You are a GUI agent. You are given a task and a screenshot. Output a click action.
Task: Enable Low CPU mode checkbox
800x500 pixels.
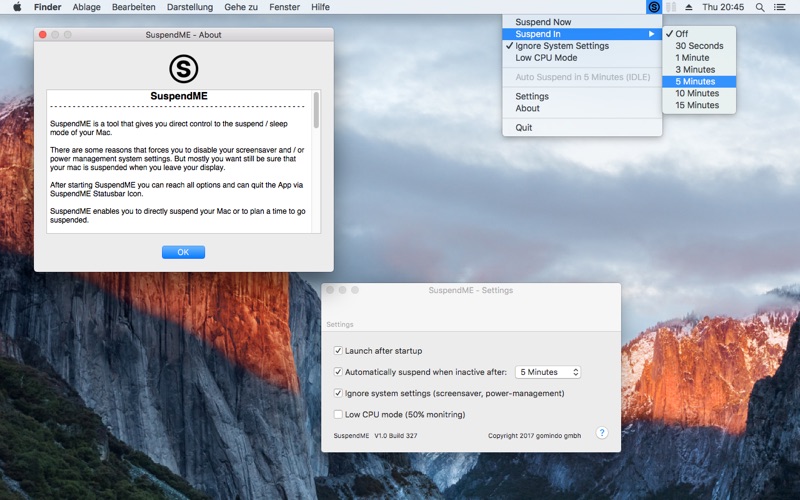(x=338, y=414)
